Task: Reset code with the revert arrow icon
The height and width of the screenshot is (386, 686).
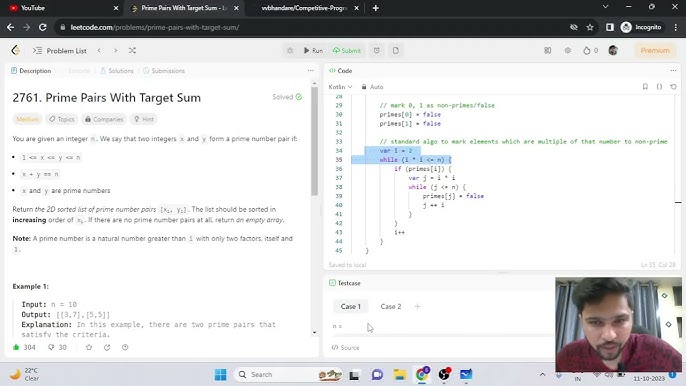Action: point(673,87)
